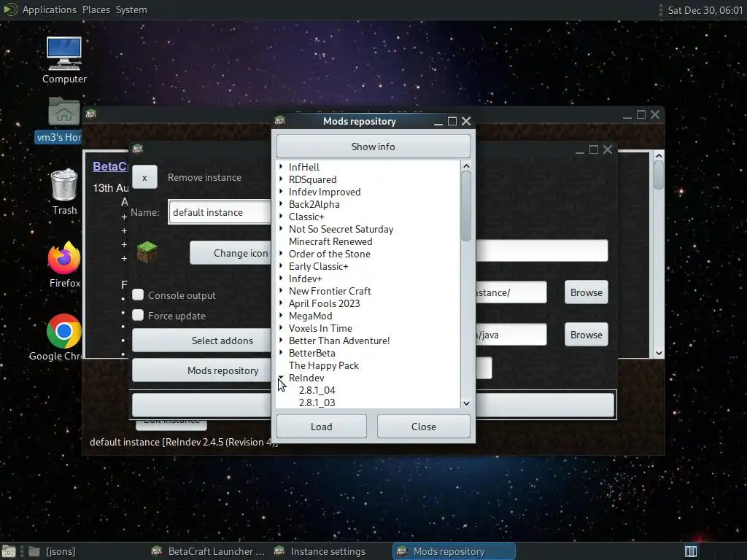Viewport: 747px width, 560px height.
Task: Click Mods repository button in Instance settings
Action: [x=201, y=370]
